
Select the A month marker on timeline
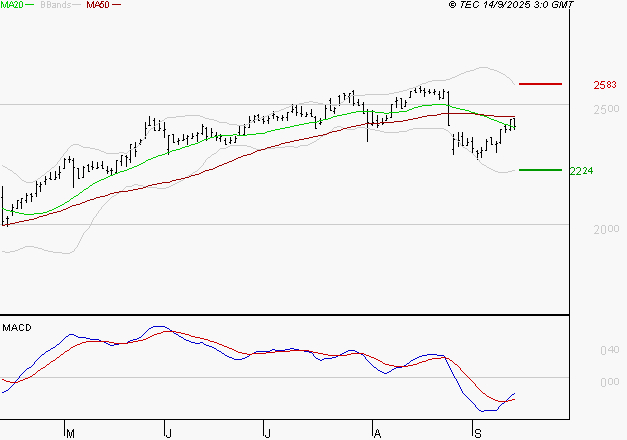(x=376, y=433)
